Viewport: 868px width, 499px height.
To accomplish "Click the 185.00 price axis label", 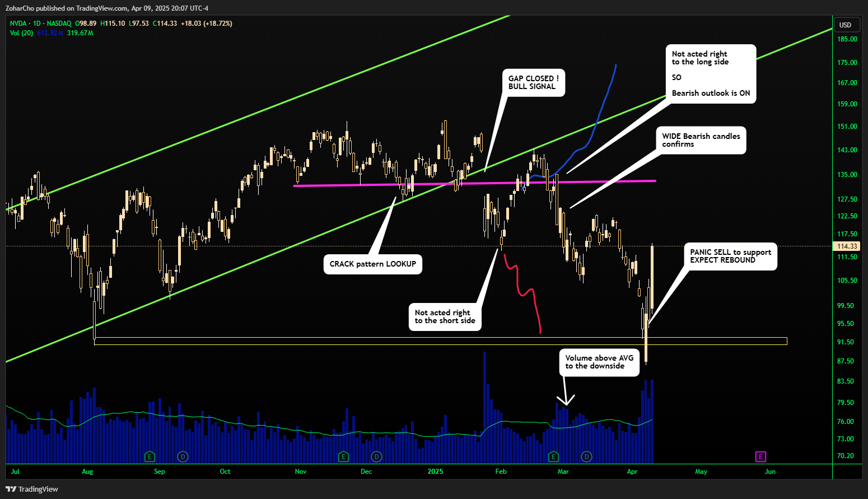I will click(847, 39).
